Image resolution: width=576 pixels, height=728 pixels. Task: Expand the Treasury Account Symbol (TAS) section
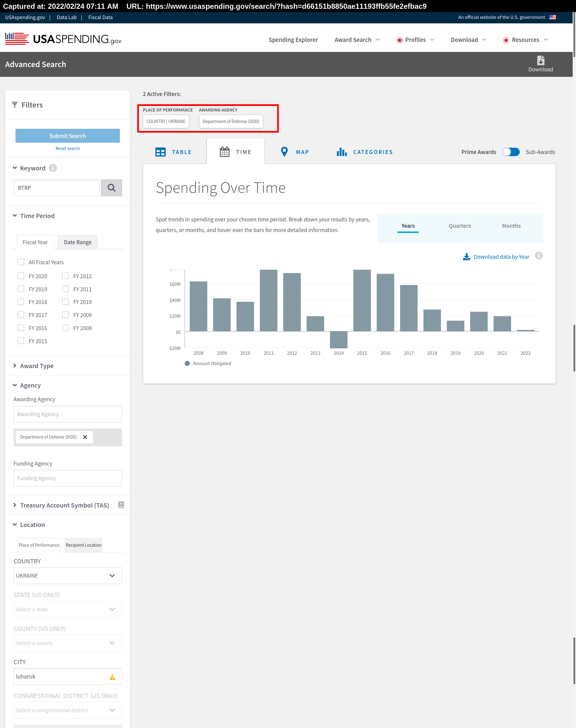click(x=15, y=505)
